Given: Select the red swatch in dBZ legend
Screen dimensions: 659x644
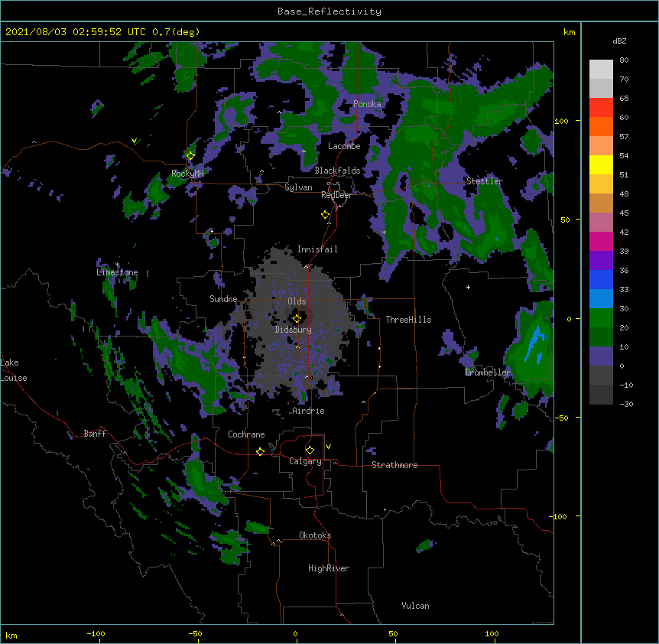Looking at the screenshot, I should pos(601,107).
